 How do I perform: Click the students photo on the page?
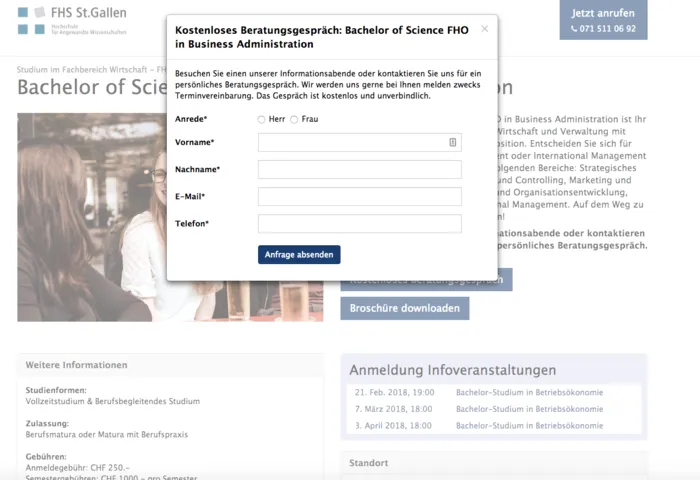92,217
